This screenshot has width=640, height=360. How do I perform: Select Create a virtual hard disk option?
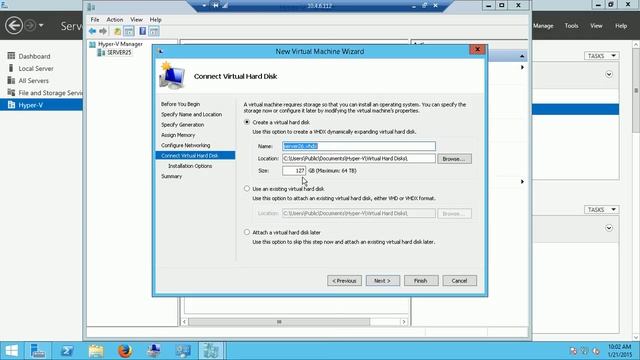pos(247,122)
